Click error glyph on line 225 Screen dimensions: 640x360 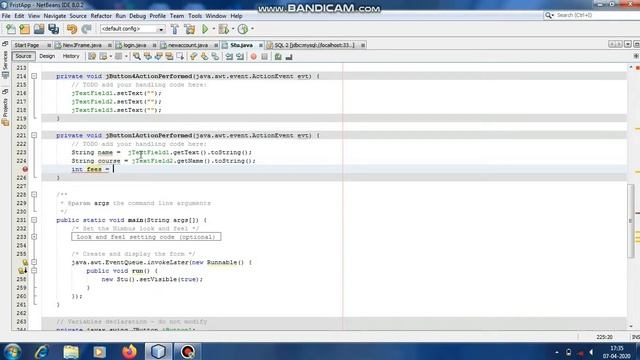25,169
